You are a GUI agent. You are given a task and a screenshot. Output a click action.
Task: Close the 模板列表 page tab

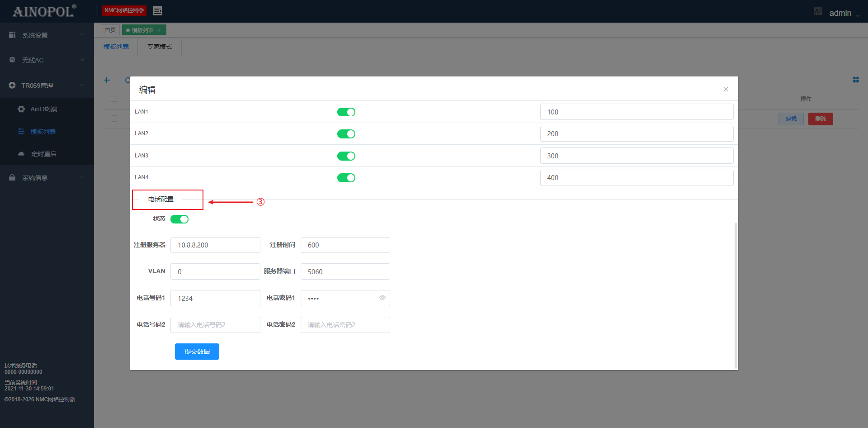[159, 30]
